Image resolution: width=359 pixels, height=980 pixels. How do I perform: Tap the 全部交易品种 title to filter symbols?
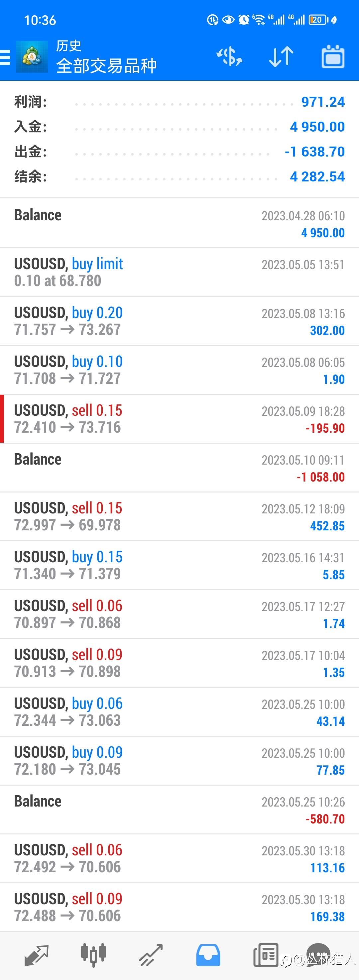[107, 66]
